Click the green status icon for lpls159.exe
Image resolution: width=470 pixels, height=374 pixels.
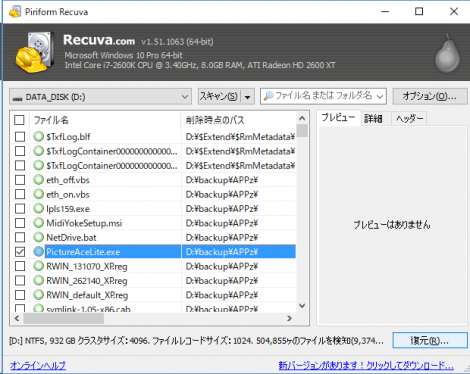tap(39, 208)
